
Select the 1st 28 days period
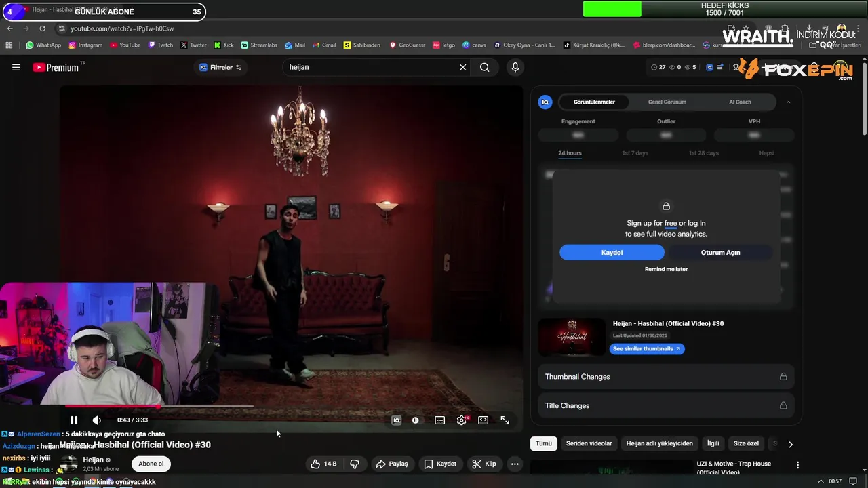click(x=704, y=153)
